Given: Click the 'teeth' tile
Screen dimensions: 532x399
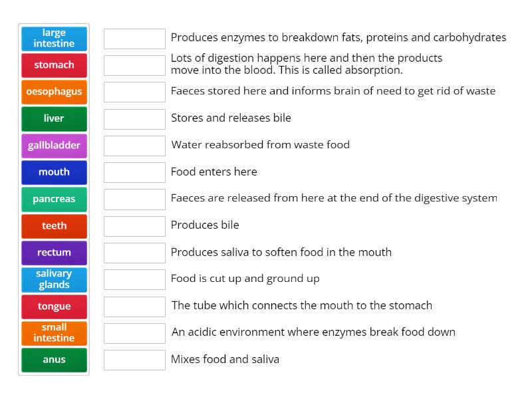Looking at the screenshot, I should (x=54, y=226).
